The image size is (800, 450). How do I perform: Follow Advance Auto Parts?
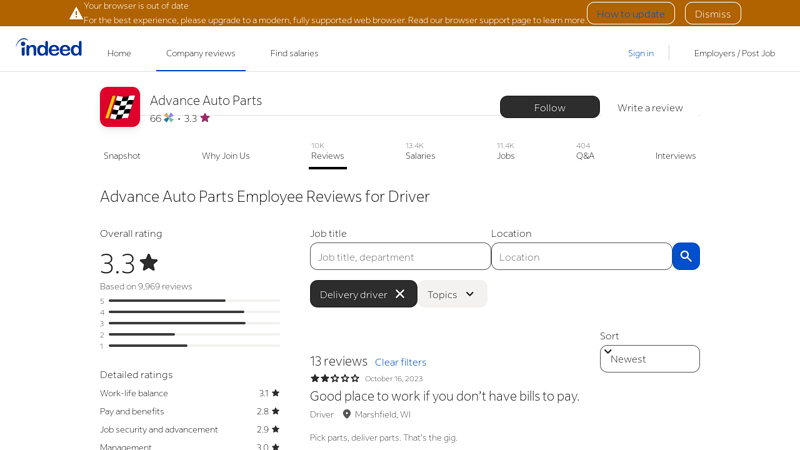click(x=549, y=107)
